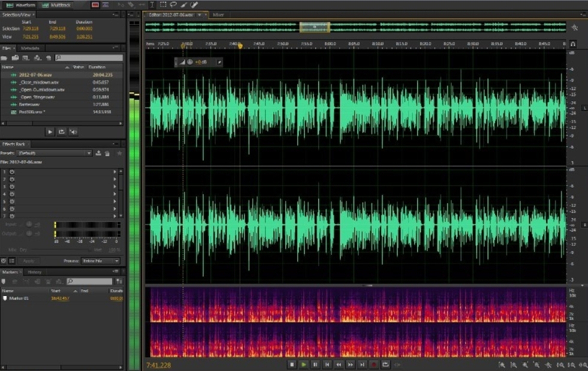Switch to Multitrack view
The height and width of the screenshot is (371, 588).
tap(56, 5)
